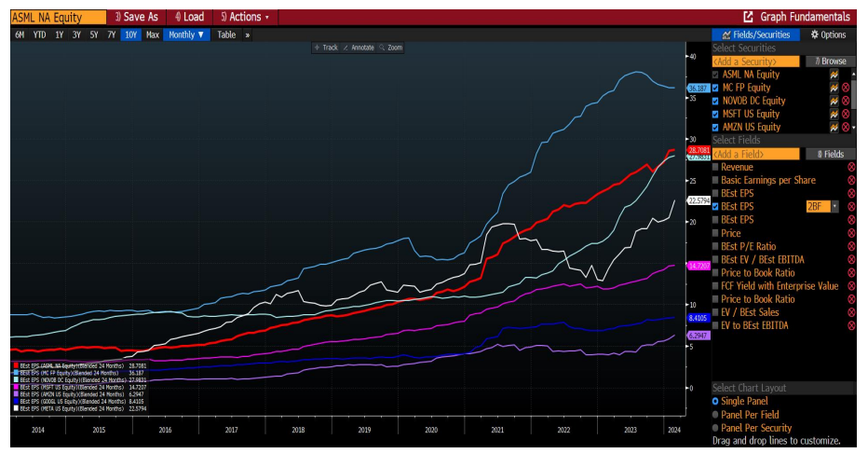Remove NOVOB DC Equity with red X
This screenshot has width=868, height=467.
[x=846, y=101]
